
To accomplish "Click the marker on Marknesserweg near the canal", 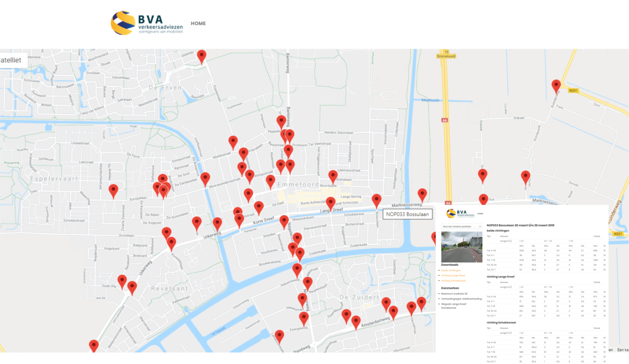I will pyautogui.click(x=422, y=195).
